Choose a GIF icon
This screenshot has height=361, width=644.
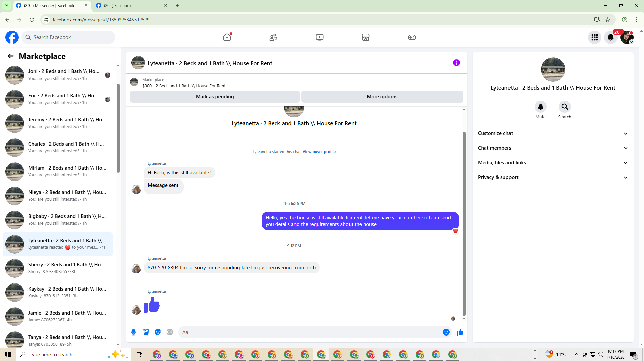(x=170, y=332)
